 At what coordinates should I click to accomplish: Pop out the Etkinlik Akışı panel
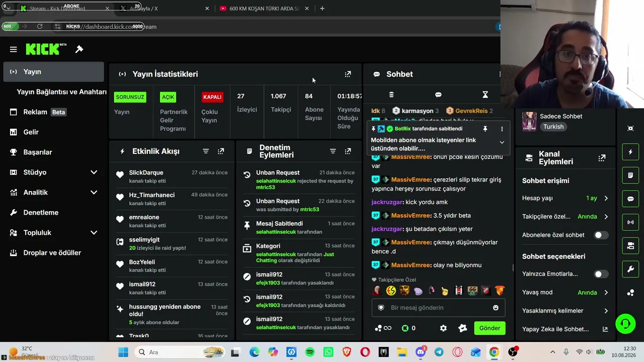pos(221,151)
